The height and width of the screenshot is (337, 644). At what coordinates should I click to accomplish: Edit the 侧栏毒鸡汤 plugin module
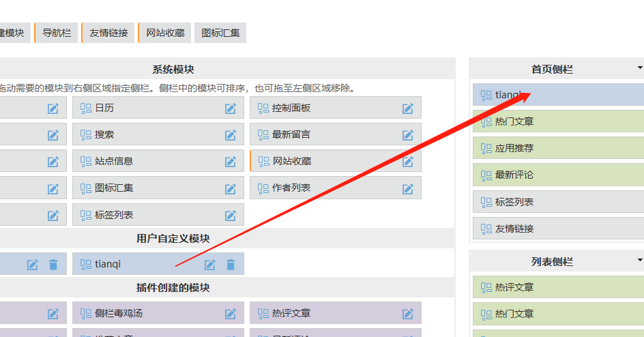click(231, 314)
